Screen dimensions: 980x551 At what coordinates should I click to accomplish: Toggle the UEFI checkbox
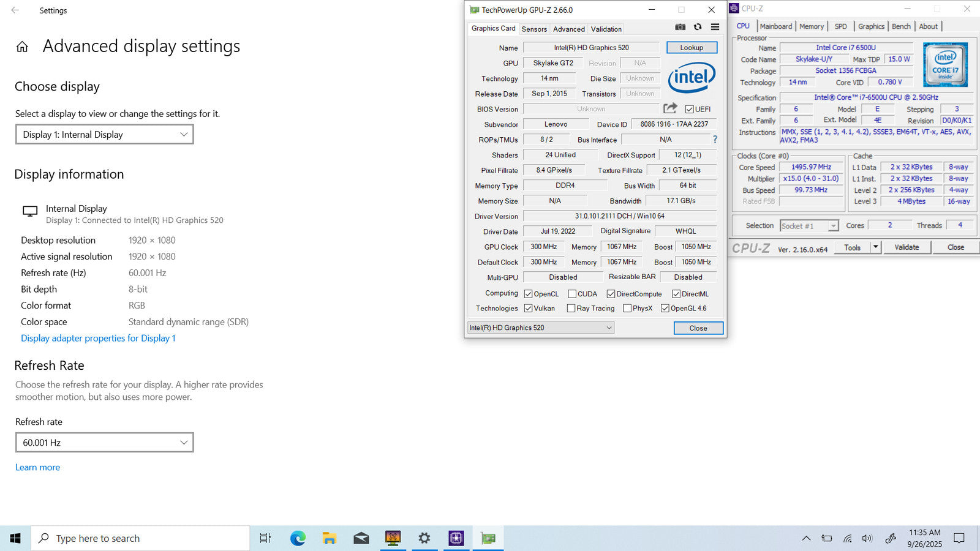point(690,109)
